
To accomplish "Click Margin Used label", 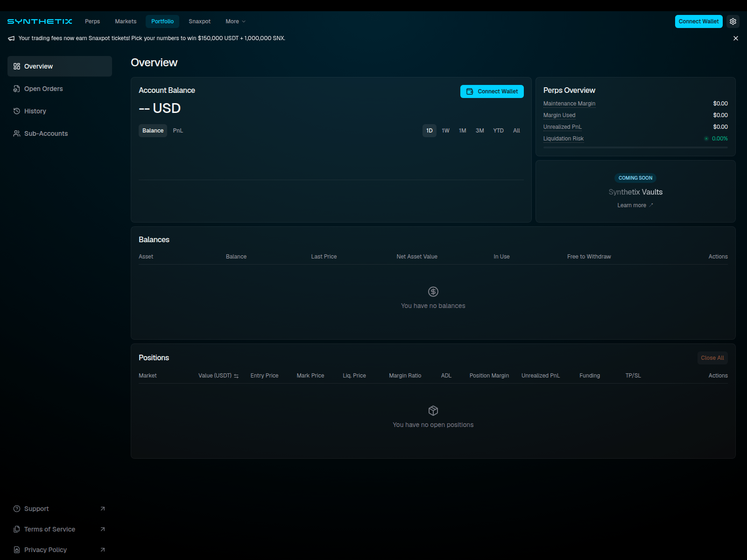I will pyautogui.click(x=559, y=115).
